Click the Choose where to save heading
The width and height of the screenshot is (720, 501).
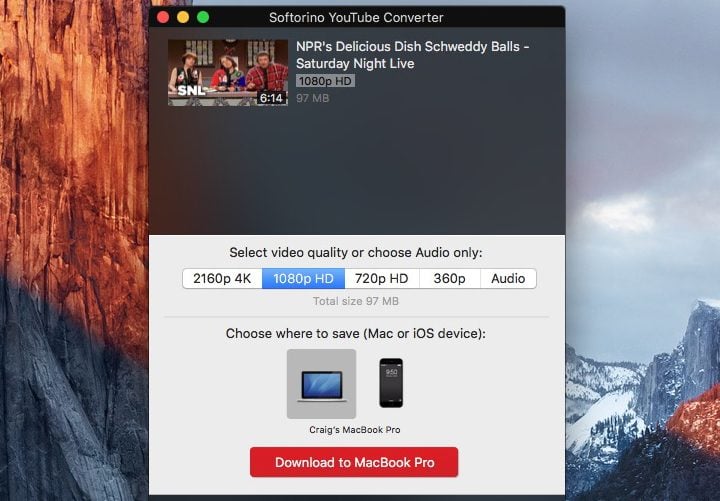[356, 333]
